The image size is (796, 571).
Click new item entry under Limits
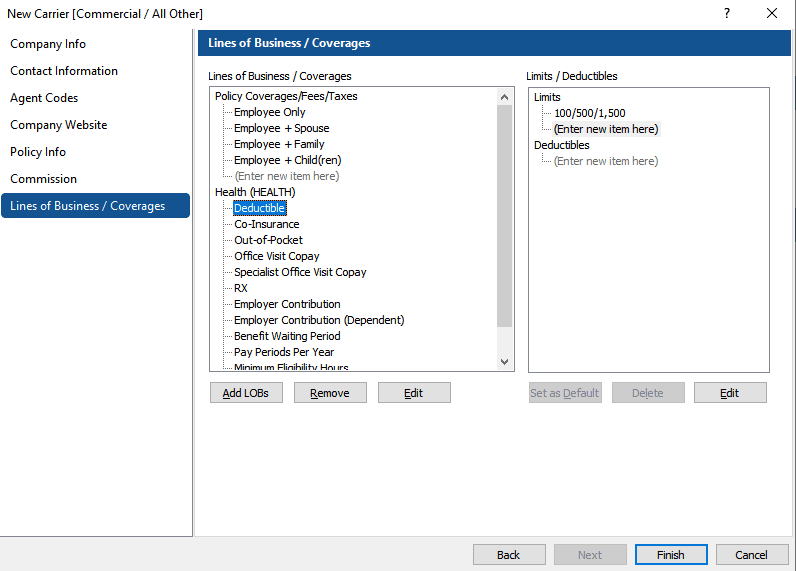(x=606, y=129)
